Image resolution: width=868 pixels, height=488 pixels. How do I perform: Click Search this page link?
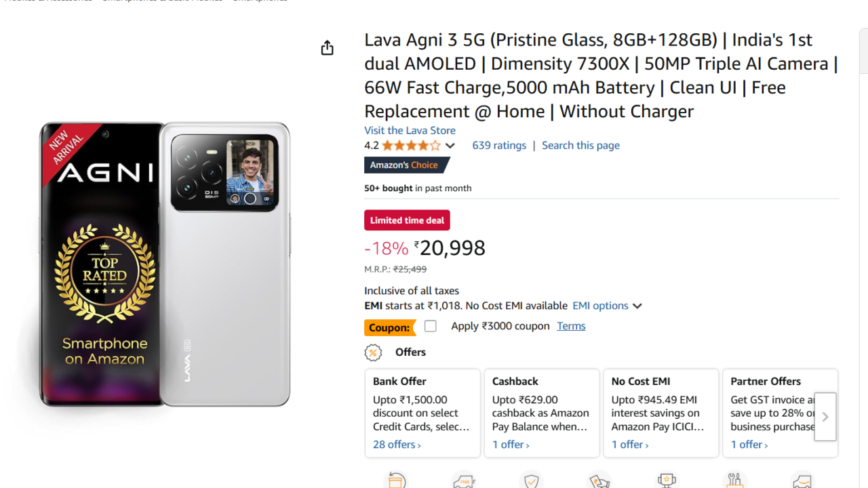(x=580, y=145)
